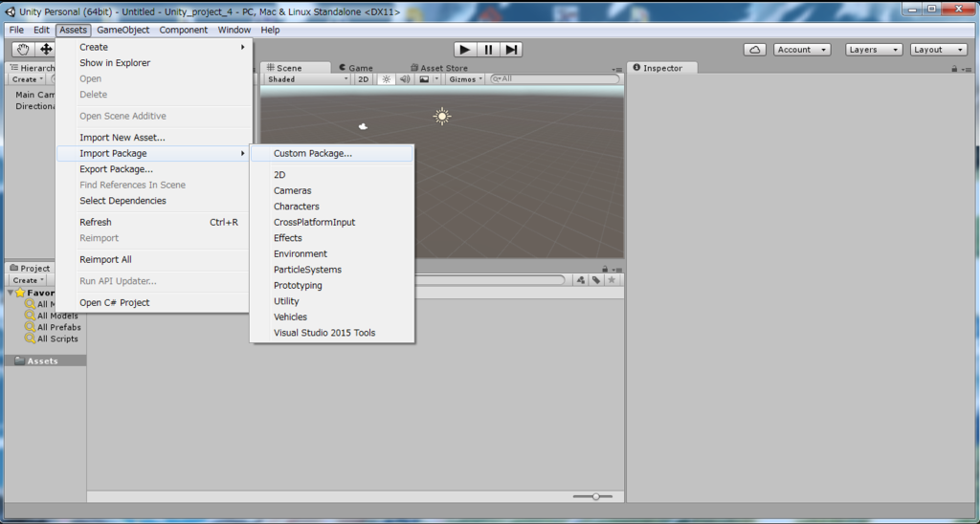Toggle scene audio speaker icon
Screen dimensions: 980x524
[405, 79]
